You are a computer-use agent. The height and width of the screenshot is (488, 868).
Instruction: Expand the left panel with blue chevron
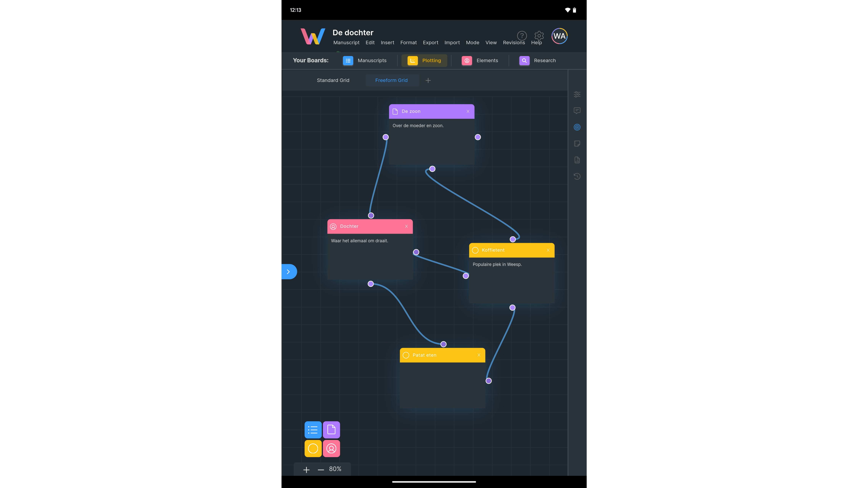pos(289,271)
